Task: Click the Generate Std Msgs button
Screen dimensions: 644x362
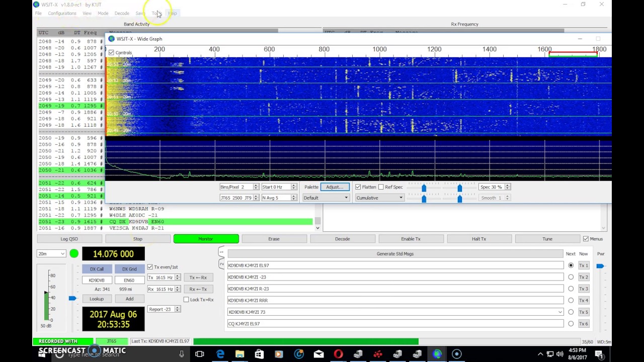Action: coord(395,254)
